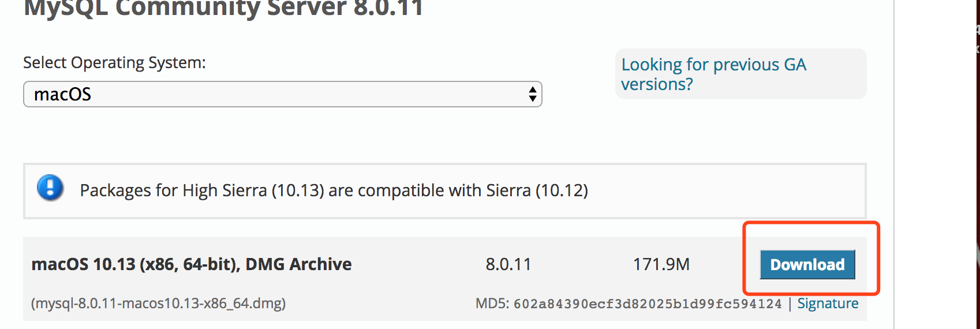Image resolution: width=980 pixels, height=329 pixels.
Task: Select the macOS 10.13 DMG Archive title
Action: 192,264
